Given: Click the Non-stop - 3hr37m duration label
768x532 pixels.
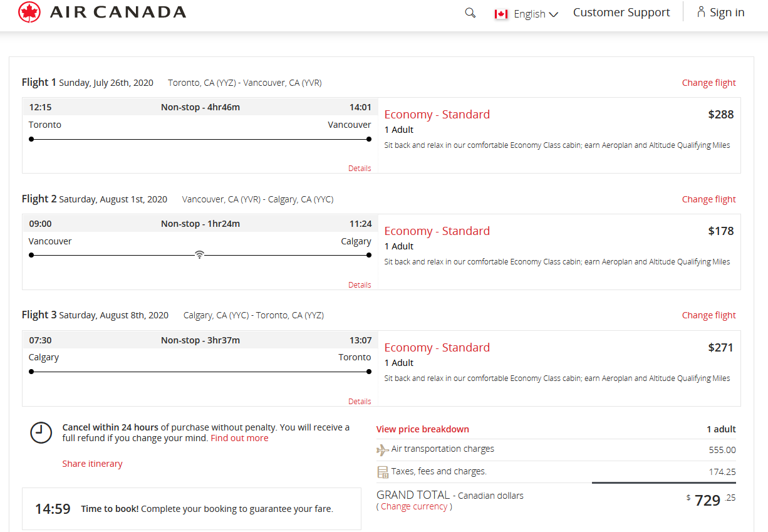Looking at the screenshot, I should (x=200, y=340).
